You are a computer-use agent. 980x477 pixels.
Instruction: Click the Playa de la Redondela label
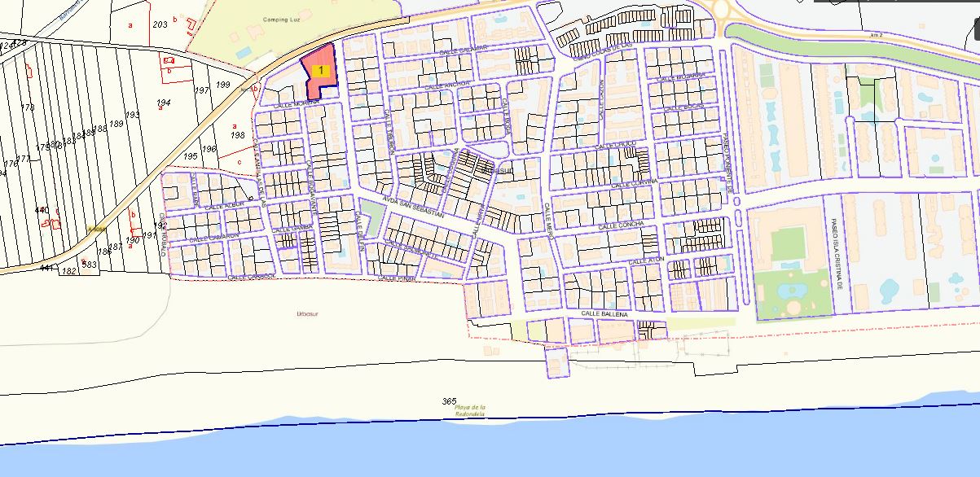click(x=470, y=410)
